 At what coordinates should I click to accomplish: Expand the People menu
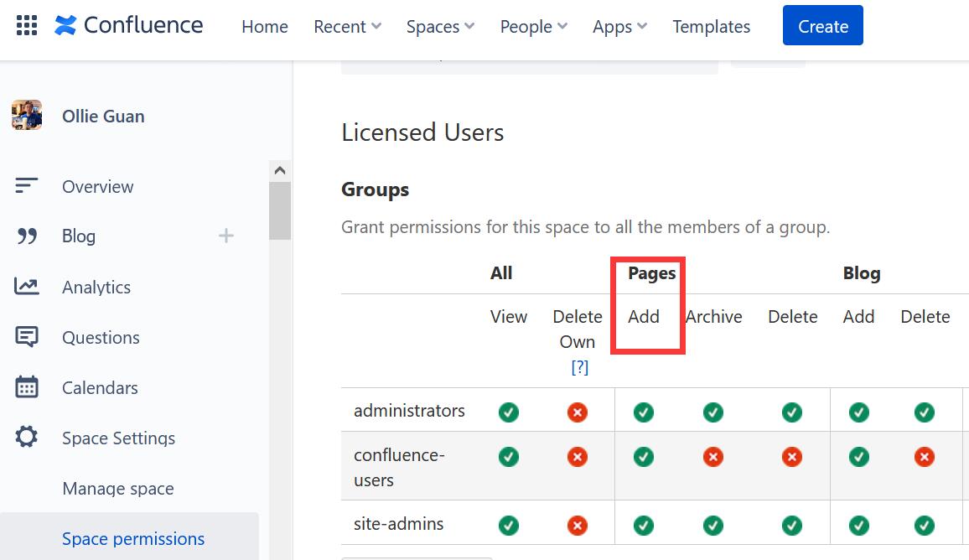532,26
